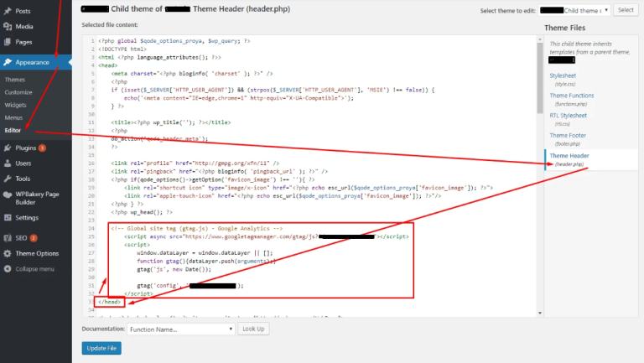Open Widgets submenu item
Screen dimensions: 644x363
point(16,105)
